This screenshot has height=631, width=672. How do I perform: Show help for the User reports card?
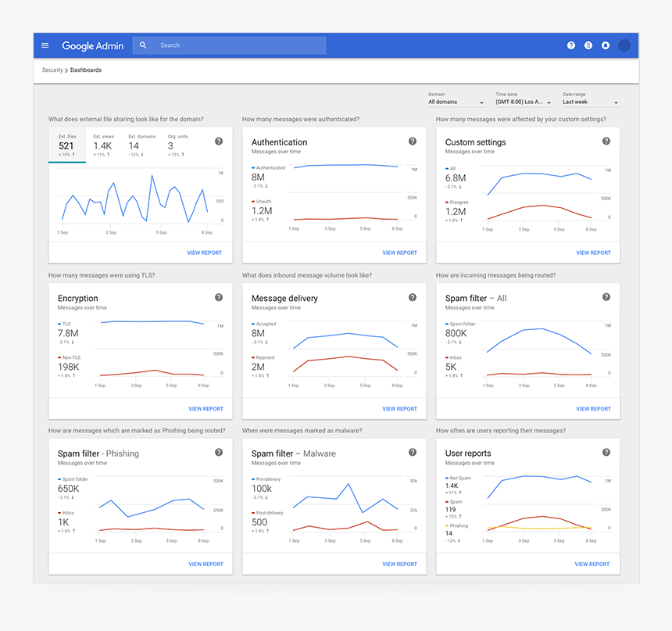pyautogui.click(x=606, y=452)
